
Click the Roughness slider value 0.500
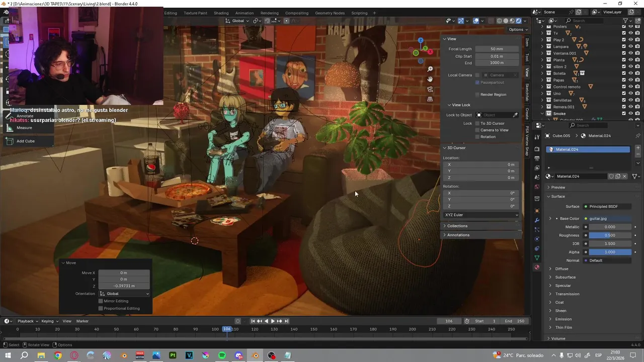click(610, 235)
